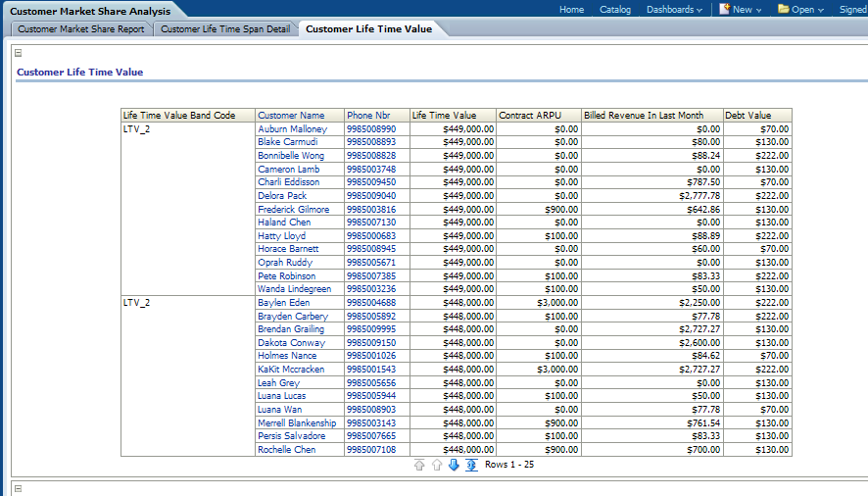
Task: Open customer Holmes Nance link
Action: pos(287,356)
